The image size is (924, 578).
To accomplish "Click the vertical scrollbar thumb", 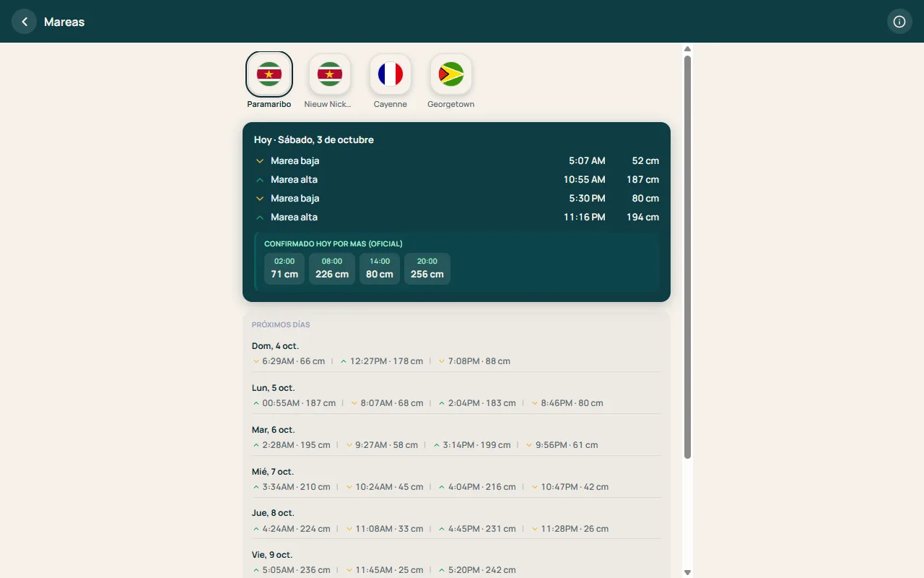I will (687, 257).
